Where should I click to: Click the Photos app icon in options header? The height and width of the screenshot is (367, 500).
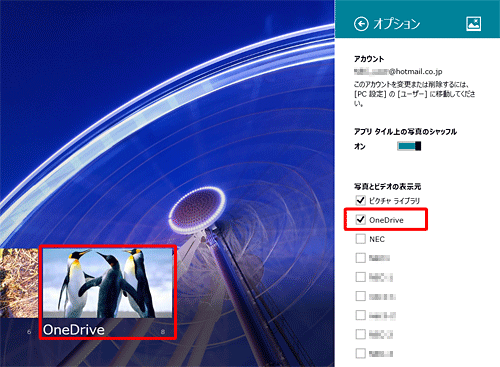(x=473, y=24)
